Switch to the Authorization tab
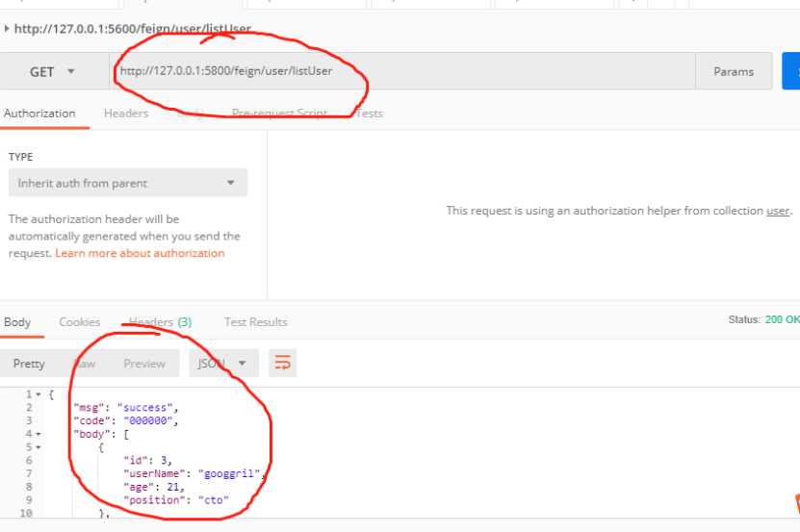 coord(39,114)
